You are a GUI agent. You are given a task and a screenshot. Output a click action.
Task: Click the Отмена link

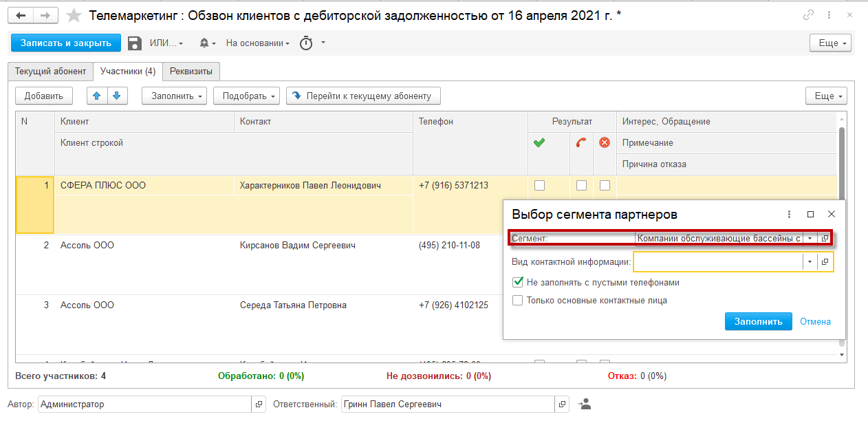(x=814, y=321)
